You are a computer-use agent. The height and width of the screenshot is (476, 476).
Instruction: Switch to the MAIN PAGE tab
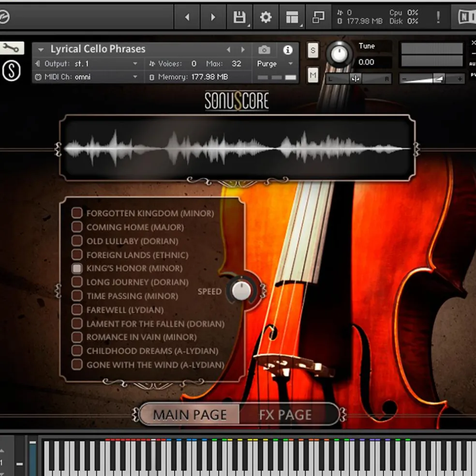pyautogui.click(x=190, y=415)
